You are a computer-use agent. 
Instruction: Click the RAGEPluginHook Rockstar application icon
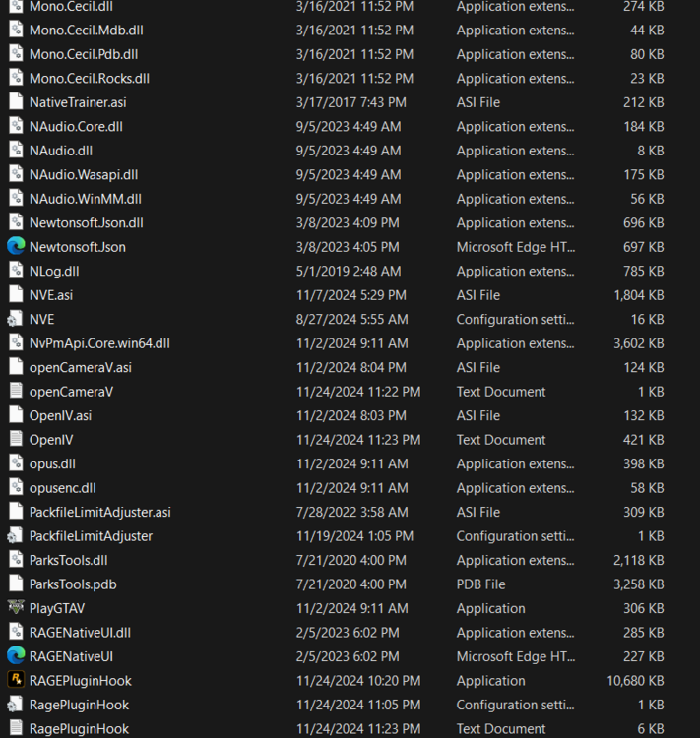pyautogui.click(x=16, y=680)
